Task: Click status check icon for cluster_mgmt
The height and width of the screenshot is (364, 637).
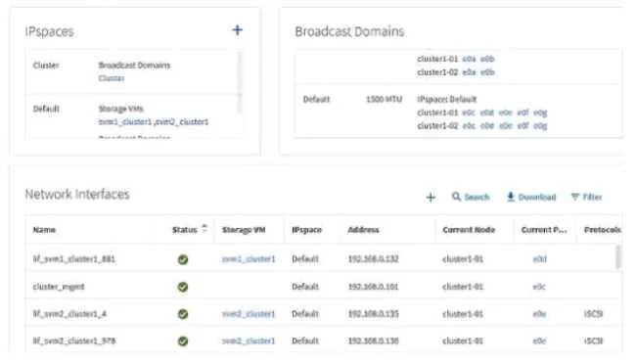Action: [183, 287]
